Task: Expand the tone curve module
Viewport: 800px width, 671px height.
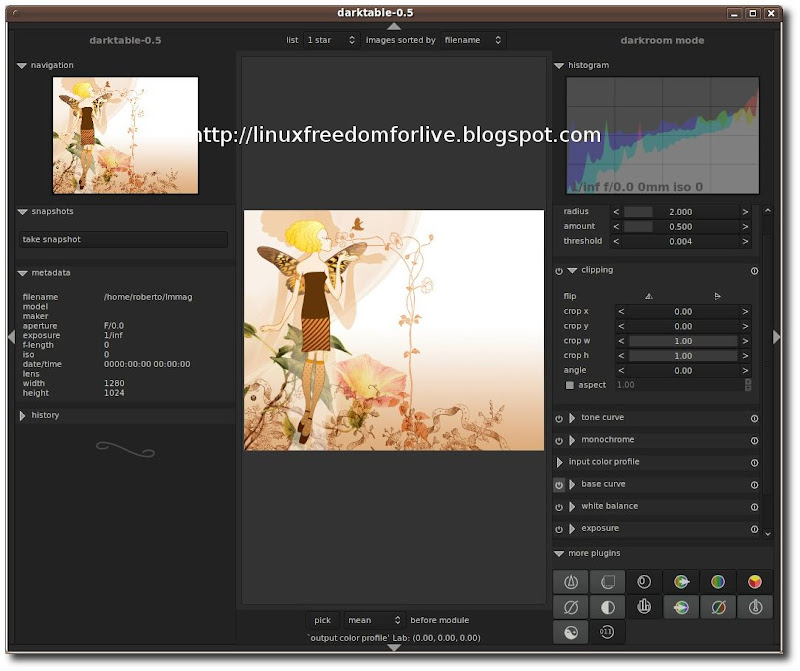Action: click(572, 418)
